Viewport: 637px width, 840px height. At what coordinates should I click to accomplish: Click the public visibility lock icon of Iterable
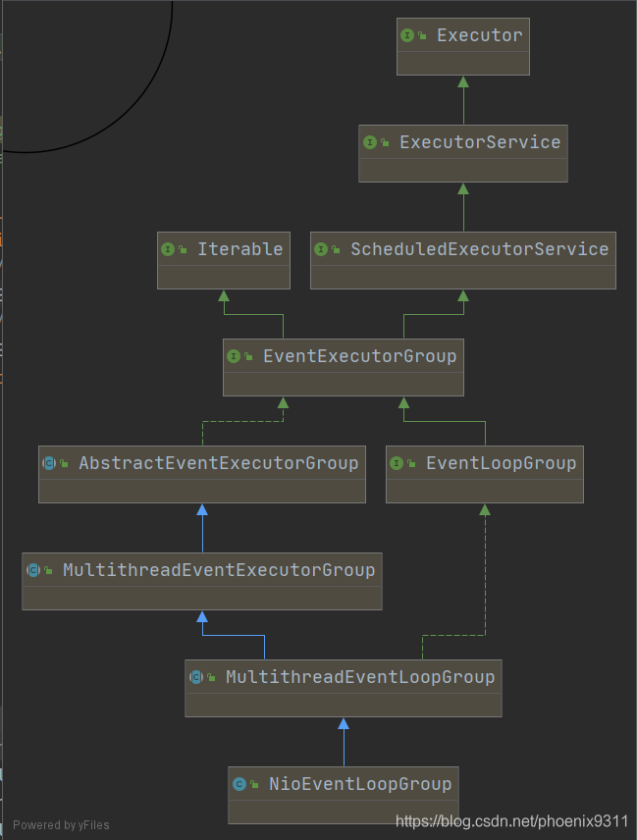pyautogui.click(x=184, y=249)
